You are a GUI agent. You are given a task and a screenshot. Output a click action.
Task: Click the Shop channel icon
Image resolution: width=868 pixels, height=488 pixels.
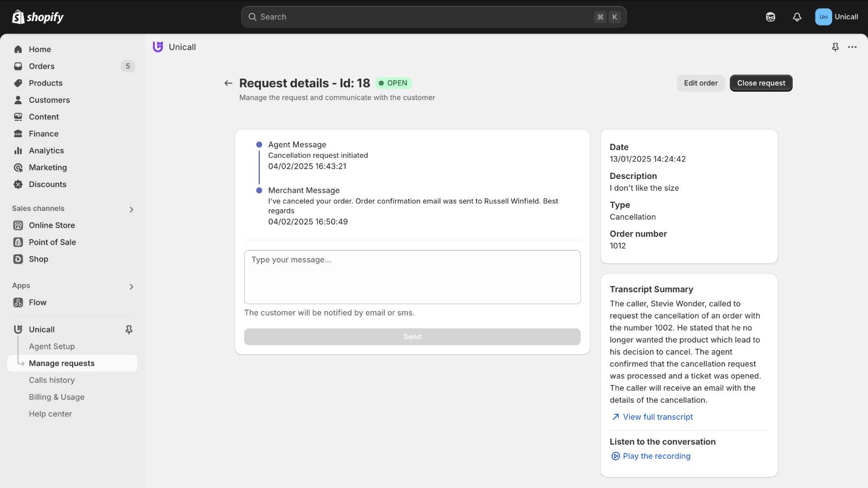18,259
